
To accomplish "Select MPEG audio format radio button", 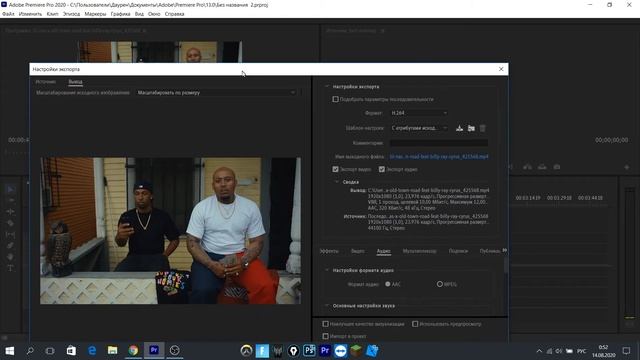I will 440,284.
